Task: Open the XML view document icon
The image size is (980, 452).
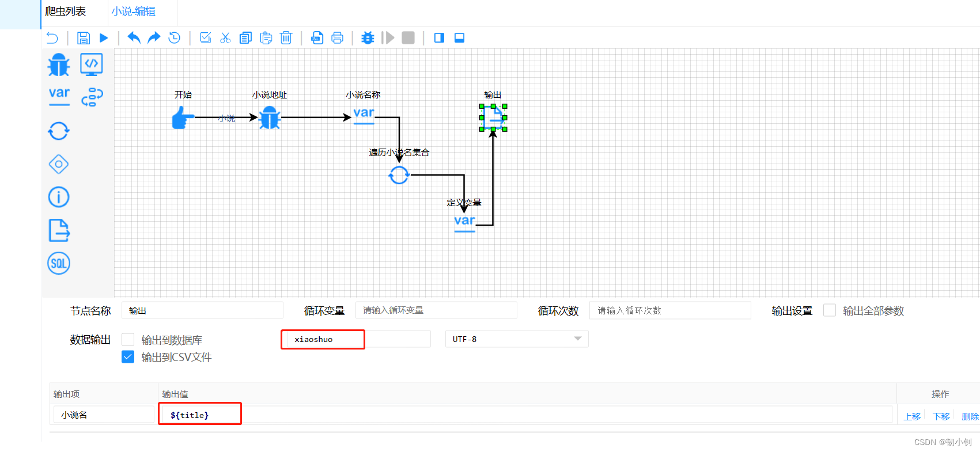Action: point(317,38)
